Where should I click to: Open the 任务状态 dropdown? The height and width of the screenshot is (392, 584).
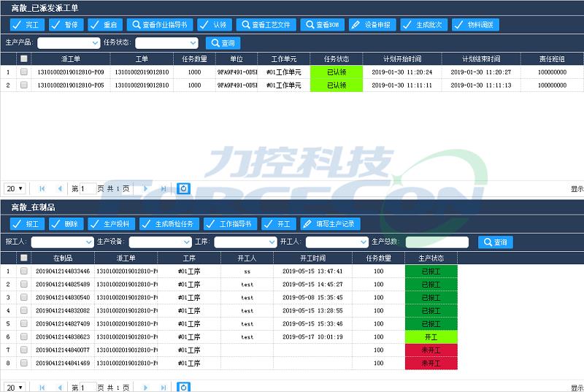point(167,43)
